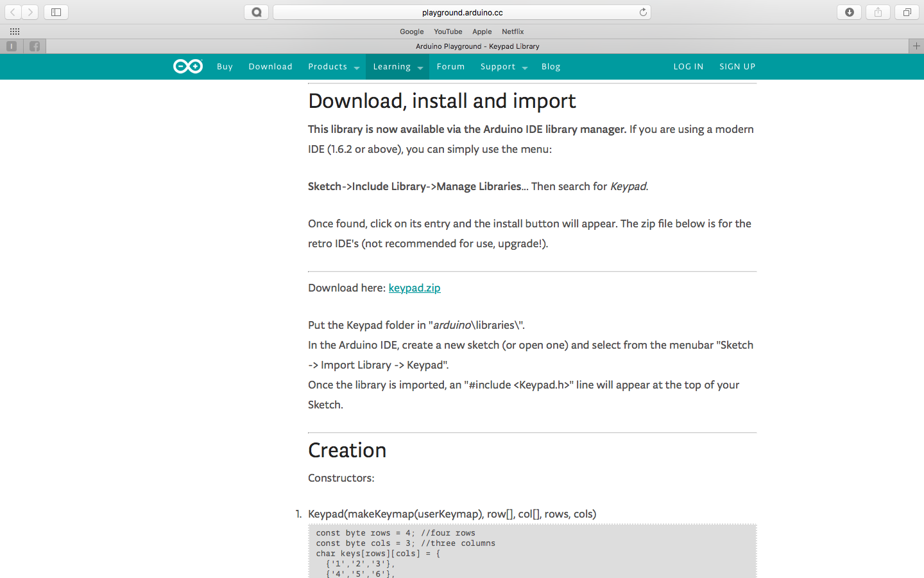Viewport: 924px width, 578px height.
Task: Click the Keypad(makeKeymap(userKeymap)... constructor line
Action: tap(452, 514)
